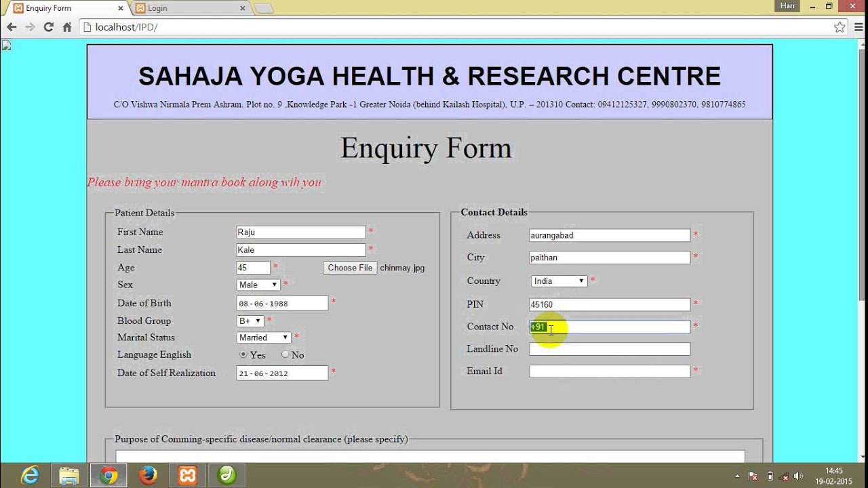Click the Contact Details legend
This screenshot has width=868, height=488.
click(x=494, y=212)
